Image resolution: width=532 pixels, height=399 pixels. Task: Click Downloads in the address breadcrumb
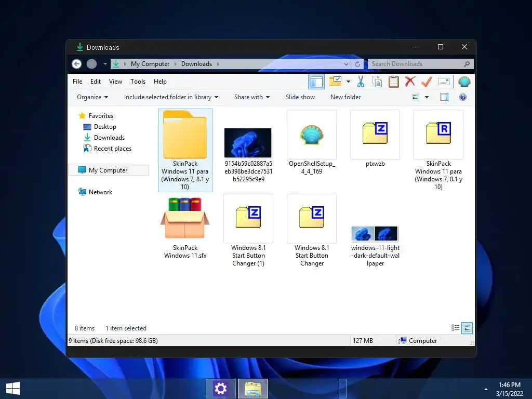click(x=196, y=64)
